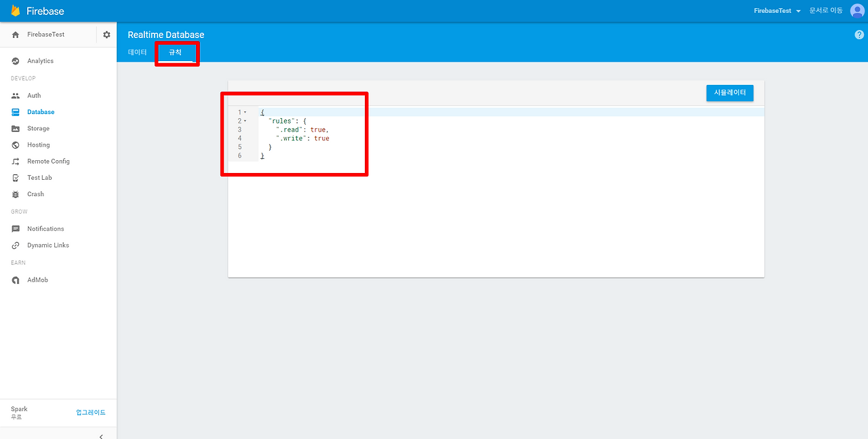Expand the FirebaseTest project selector

(x=776, y=10)
